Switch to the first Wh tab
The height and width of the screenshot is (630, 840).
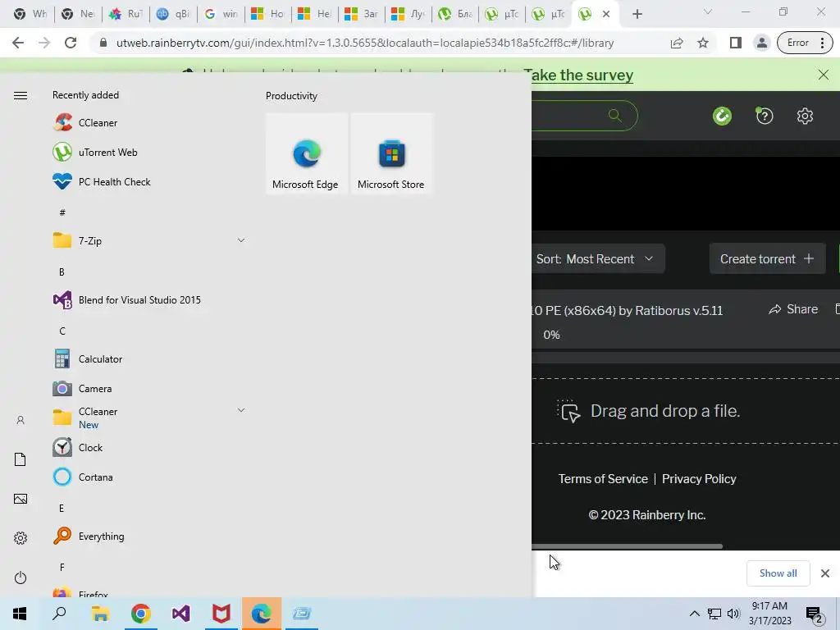point(30,14)
